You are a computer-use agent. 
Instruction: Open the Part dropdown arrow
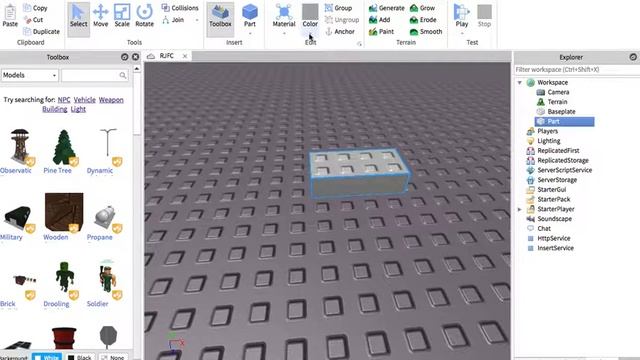click(250, 33)
